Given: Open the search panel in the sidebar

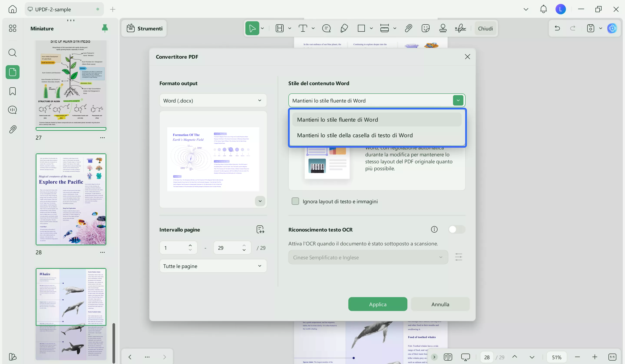Looking at the screenshot, I should (x=12, y=53).
